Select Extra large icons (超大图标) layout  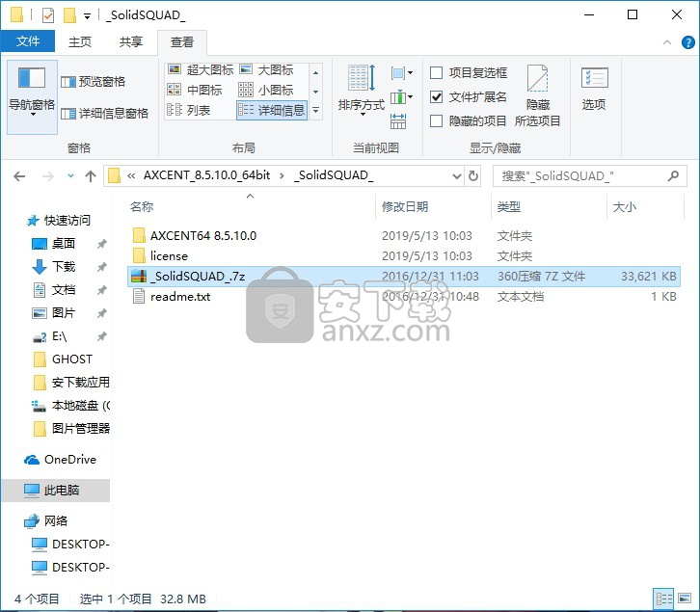201,69
